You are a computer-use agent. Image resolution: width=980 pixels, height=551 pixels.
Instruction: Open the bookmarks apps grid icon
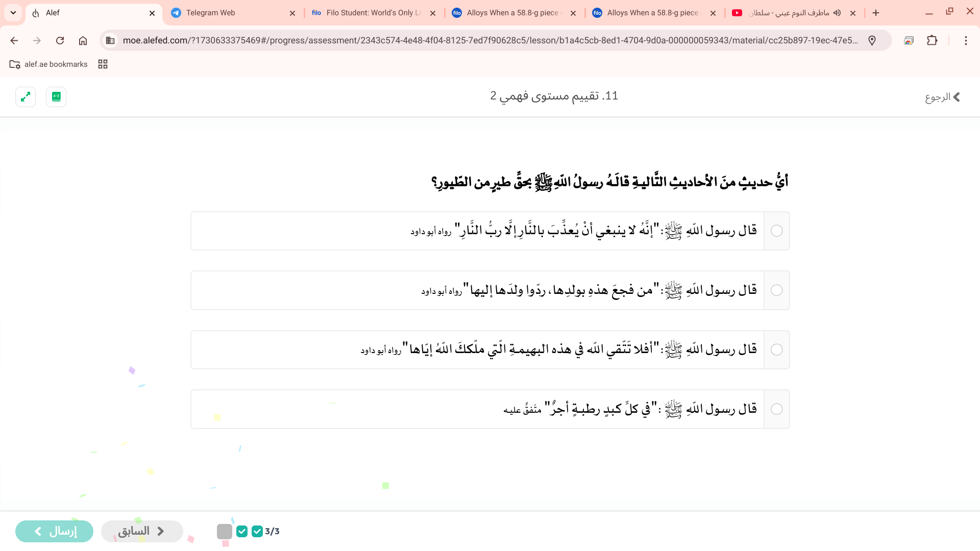pyautogui.click(x=103, y=64)
